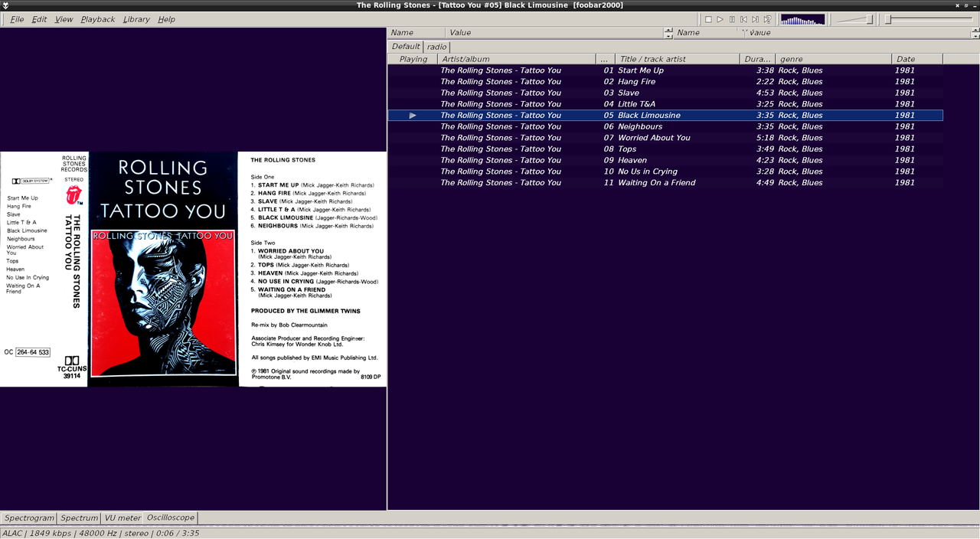Pause the track with Pause button
980x539 pixels.
(732, 19)
